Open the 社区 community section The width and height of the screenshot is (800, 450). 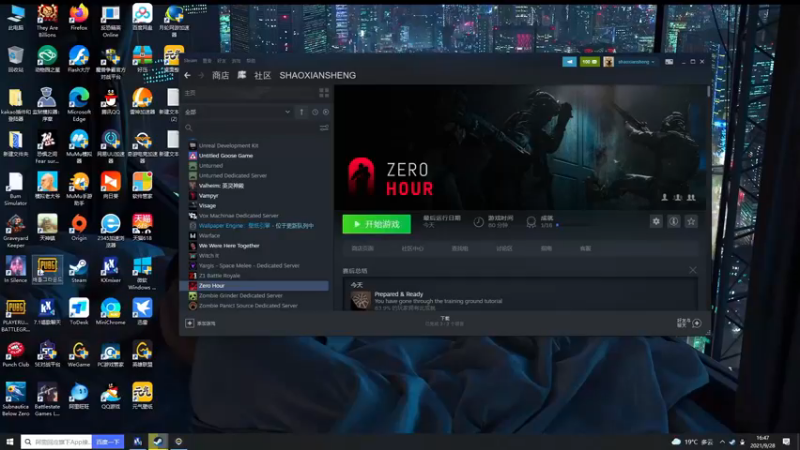click(262, 76)
